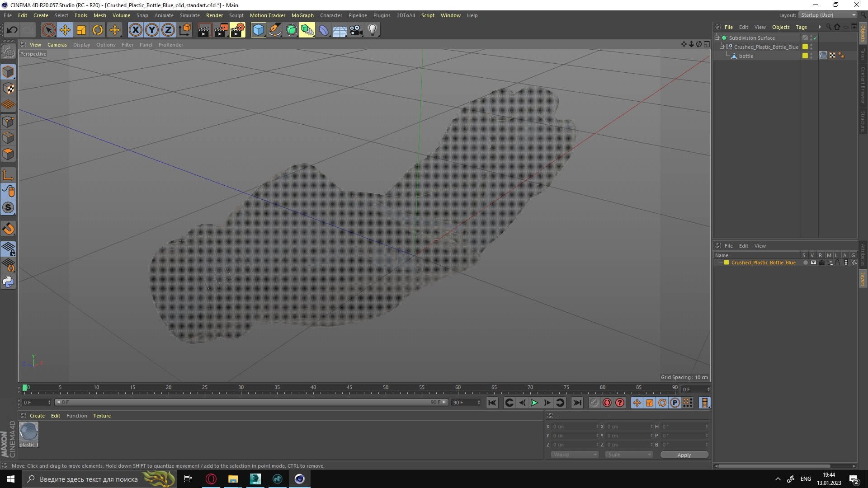Enable the Python script icon in the left palette
This screenshot has width=868, height=488.
click(8, 282)
